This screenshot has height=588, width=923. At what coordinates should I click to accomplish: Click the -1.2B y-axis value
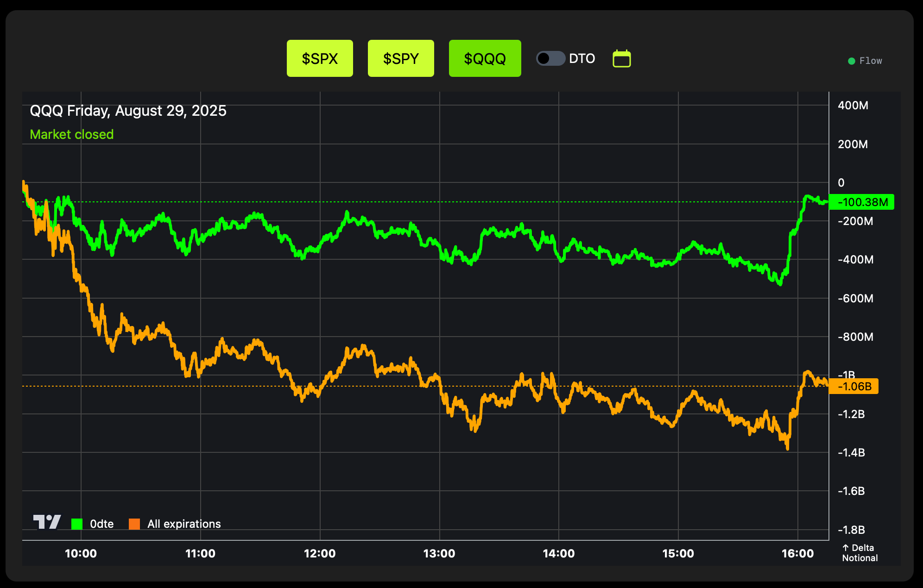tap(851, 414)
